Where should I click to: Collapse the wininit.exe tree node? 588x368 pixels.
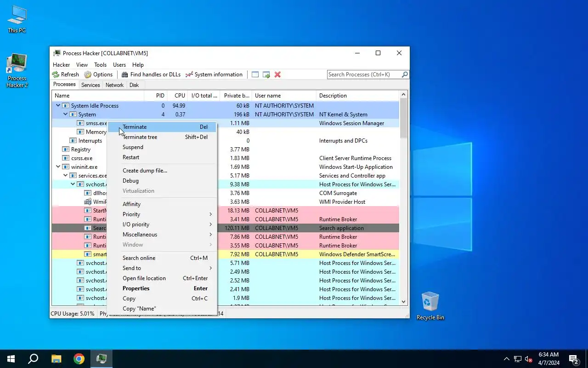coord(58,167)
